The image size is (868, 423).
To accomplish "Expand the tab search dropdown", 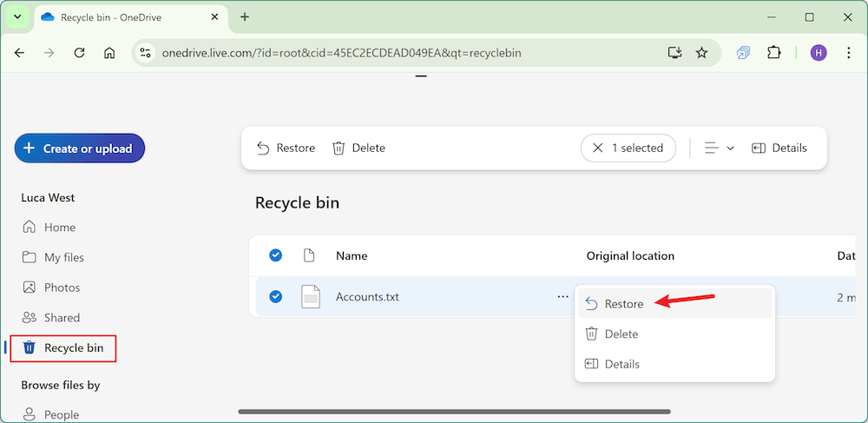I will [17, 17].
